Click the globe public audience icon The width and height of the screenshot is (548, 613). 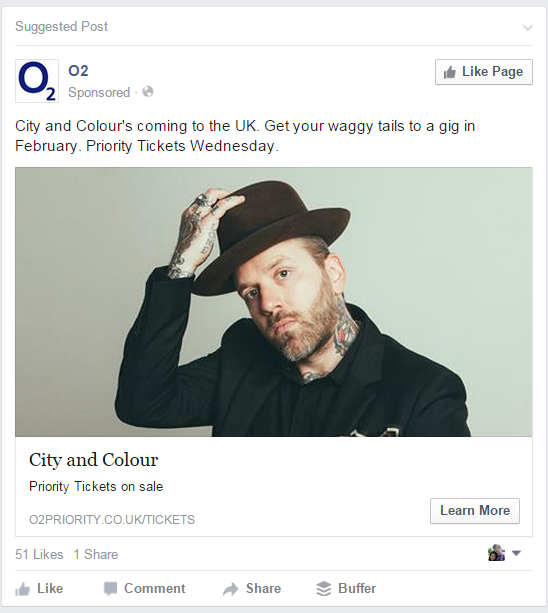click(148, 92)
